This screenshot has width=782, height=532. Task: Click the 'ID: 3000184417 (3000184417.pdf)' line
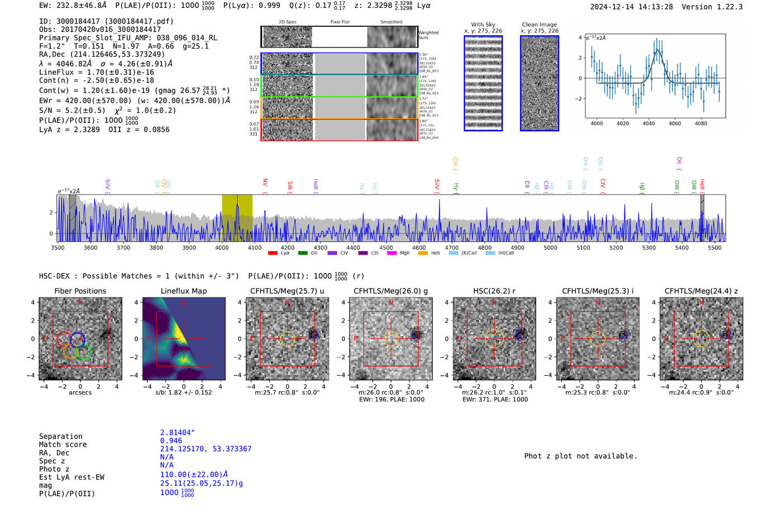(106, 21)
